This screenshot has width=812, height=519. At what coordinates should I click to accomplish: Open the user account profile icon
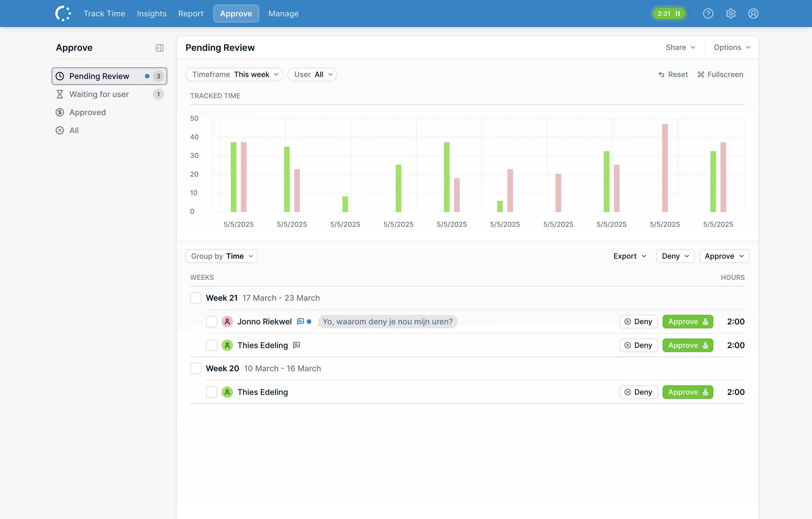(753, 14)
